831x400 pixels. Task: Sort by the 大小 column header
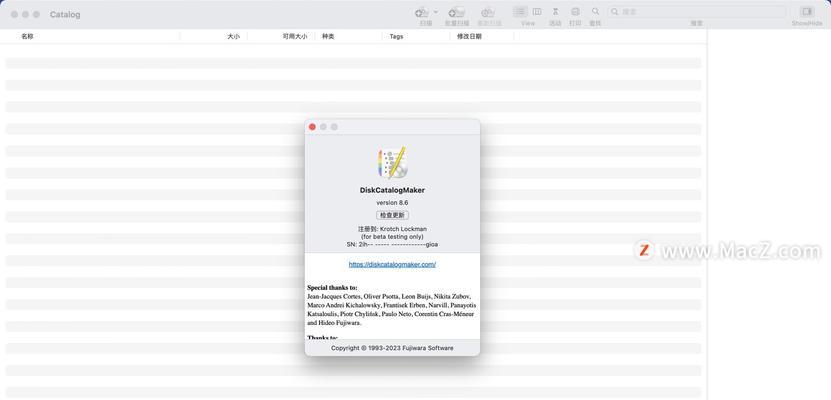233,37
